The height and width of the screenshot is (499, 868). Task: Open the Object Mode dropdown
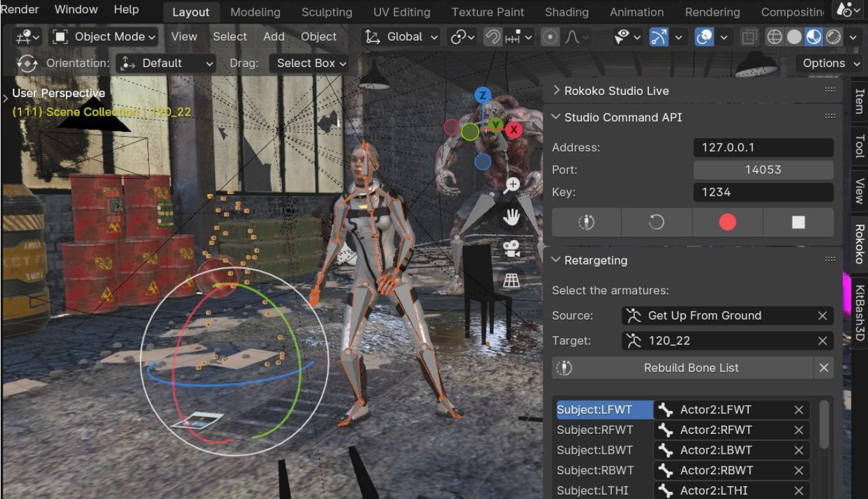[103, 37]
